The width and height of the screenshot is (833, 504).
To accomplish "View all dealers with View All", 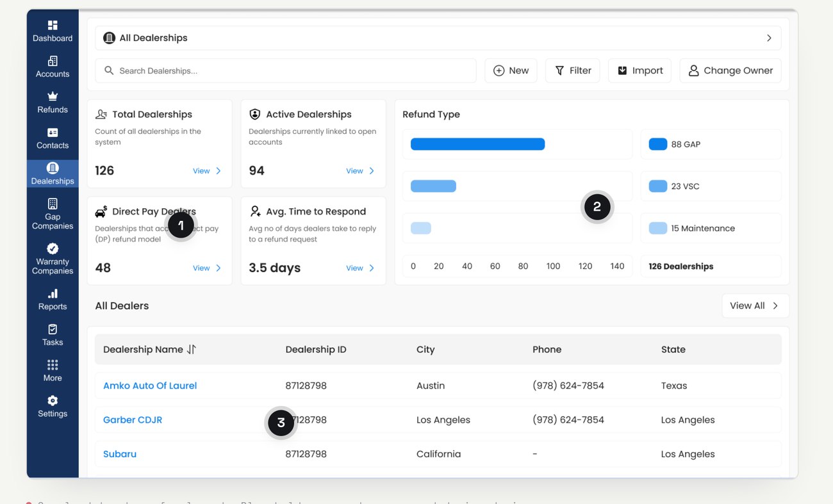I will (x=755, y=305).
